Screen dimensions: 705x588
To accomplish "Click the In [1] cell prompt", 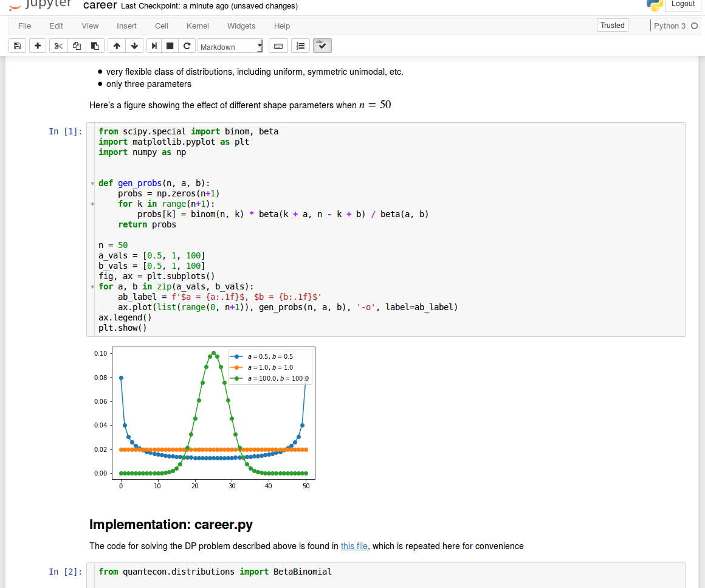I will [x=66, y=131].
